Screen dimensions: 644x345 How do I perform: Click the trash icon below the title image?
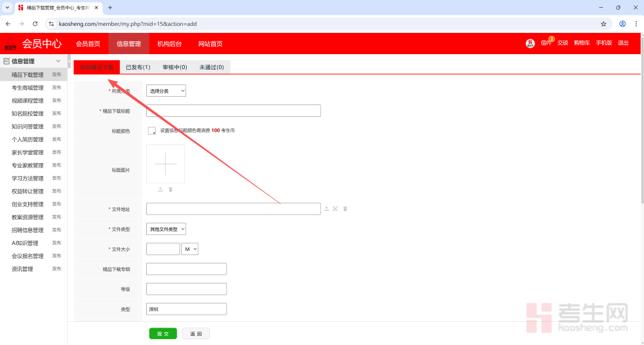pyautogui.click(x=171, y=189)
